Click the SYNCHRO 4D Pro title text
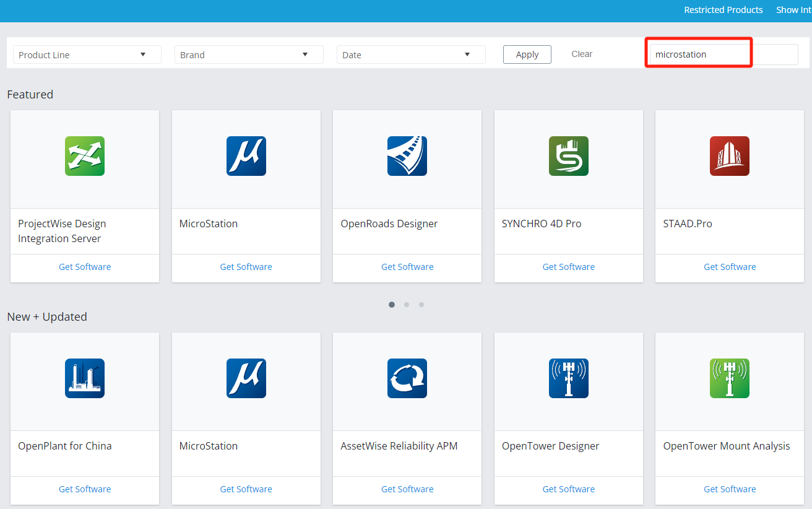This screenshot has height=509, width=812. point(542,224)
